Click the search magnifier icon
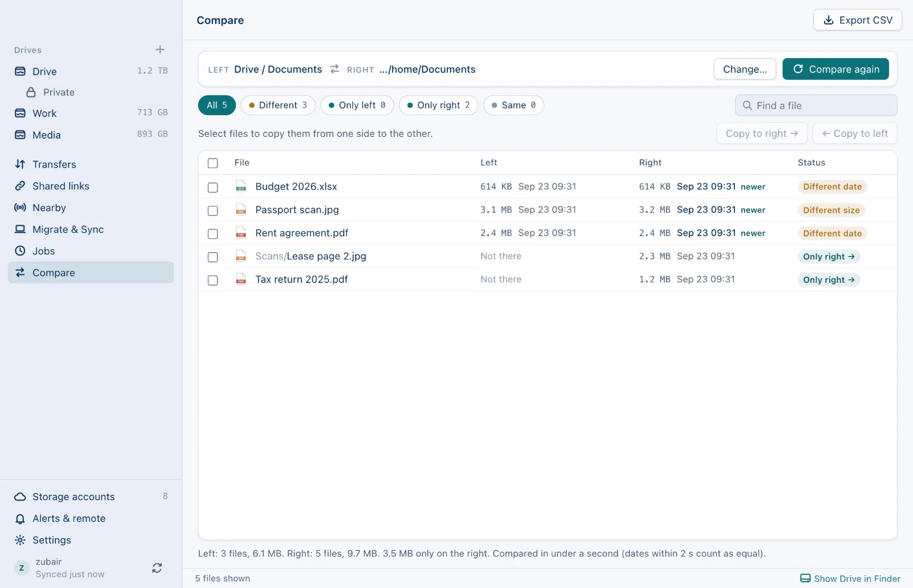Image resolution: width=913 pixels, height=588 pixels. coord(747,106)
